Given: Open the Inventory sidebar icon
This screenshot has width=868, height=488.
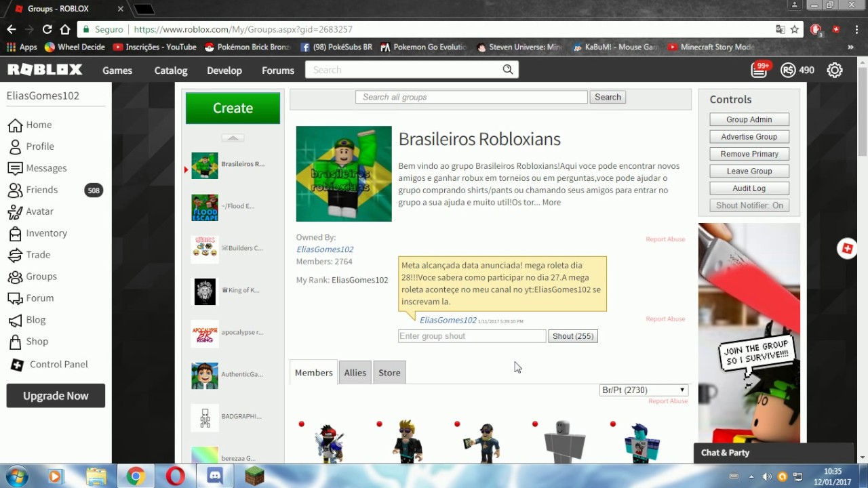Looking at the screenshot, I should (x=15, y=233).
